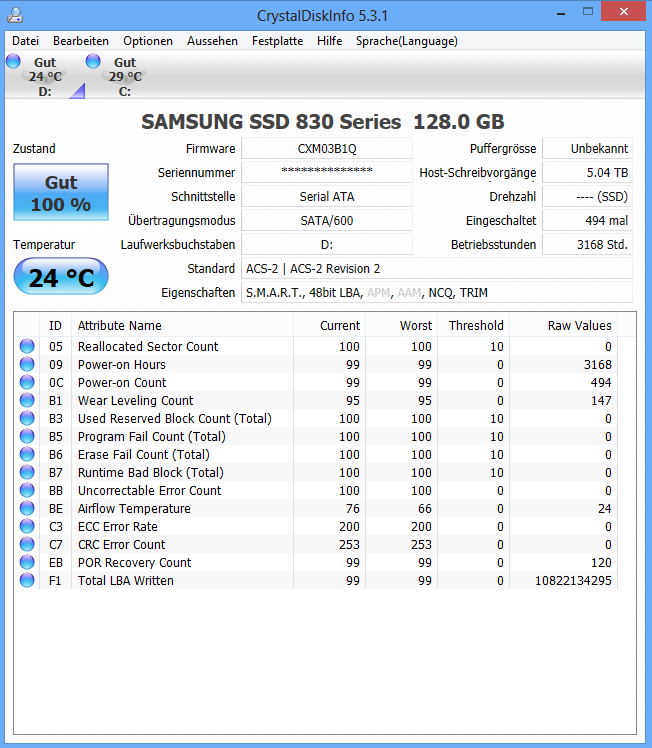Click the Host-Schreibvorgänge value 5.04 TB
Viewport: 652px width, 748px height.
point(588,172)
